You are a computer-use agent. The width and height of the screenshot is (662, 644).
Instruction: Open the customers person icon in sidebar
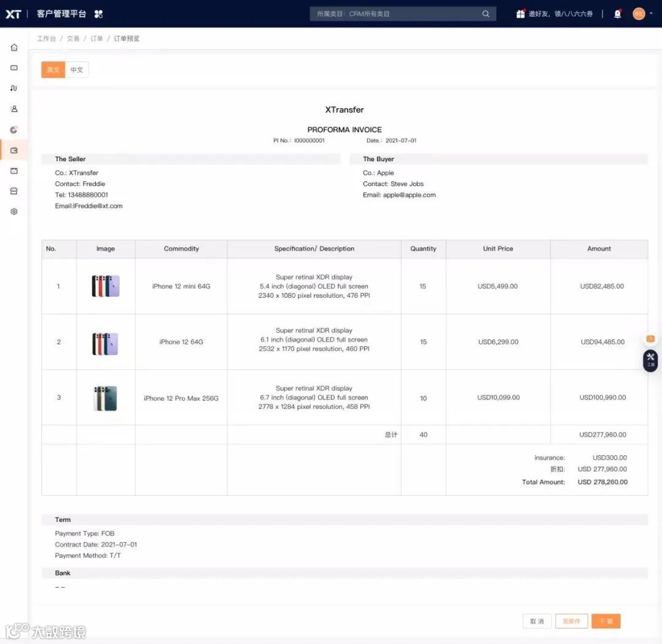[14, 109]
